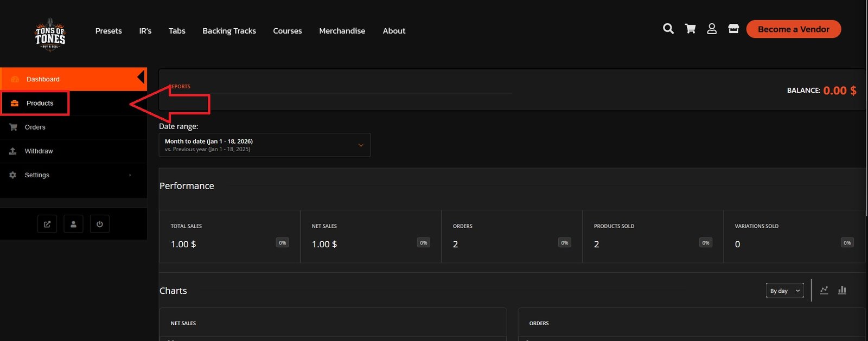Click the Become a Vendor button

point(793,29)
